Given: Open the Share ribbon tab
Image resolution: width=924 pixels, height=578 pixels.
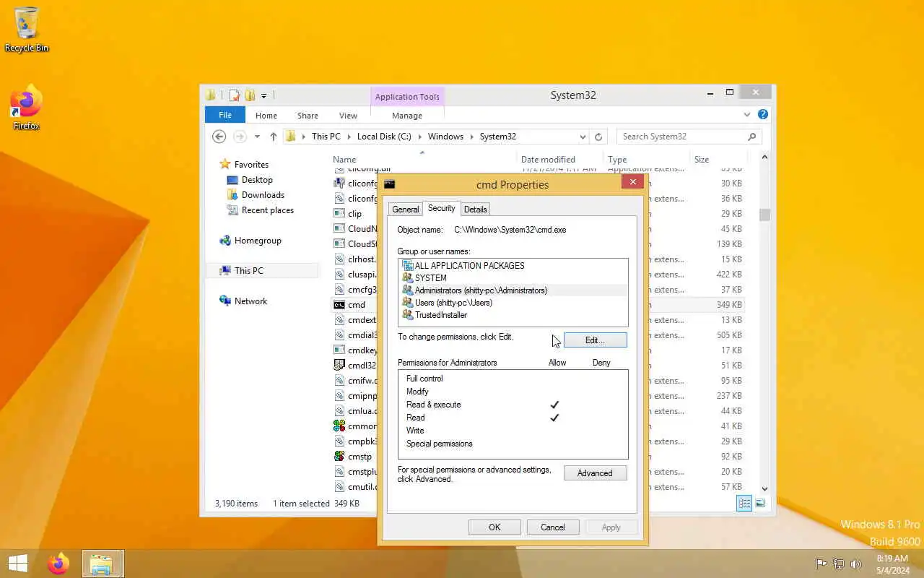Looking at the screenshot, I should pos(308,116).
